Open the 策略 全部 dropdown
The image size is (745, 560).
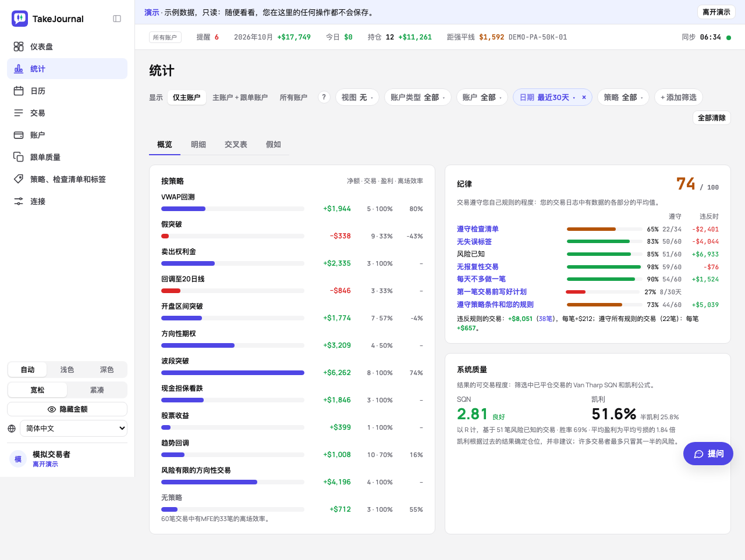tap(623, 97)
